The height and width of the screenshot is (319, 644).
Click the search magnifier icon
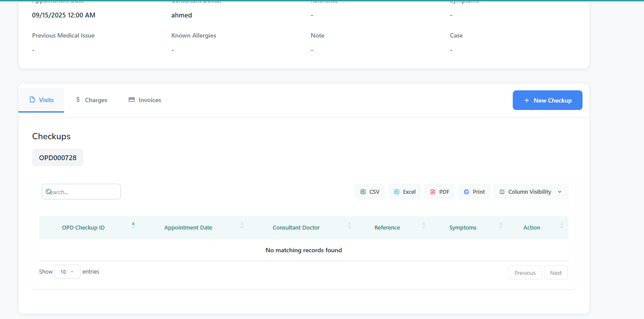click(x=48, y=192)
